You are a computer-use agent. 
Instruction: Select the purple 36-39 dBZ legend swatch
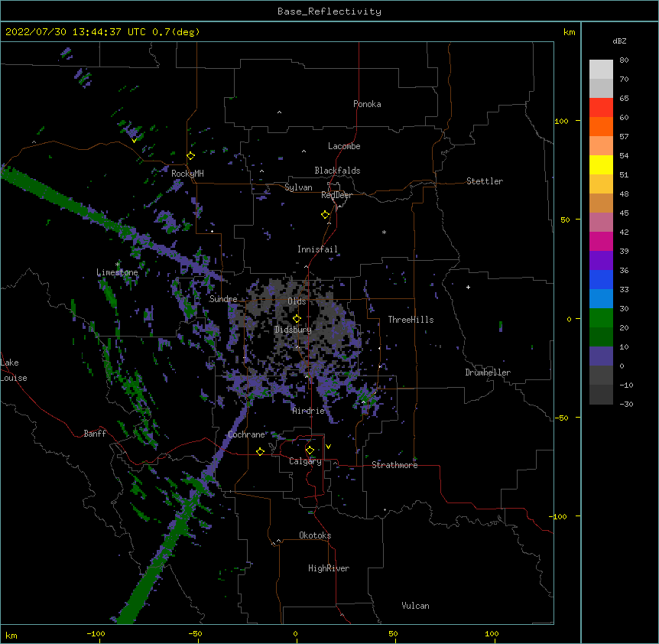601,261
